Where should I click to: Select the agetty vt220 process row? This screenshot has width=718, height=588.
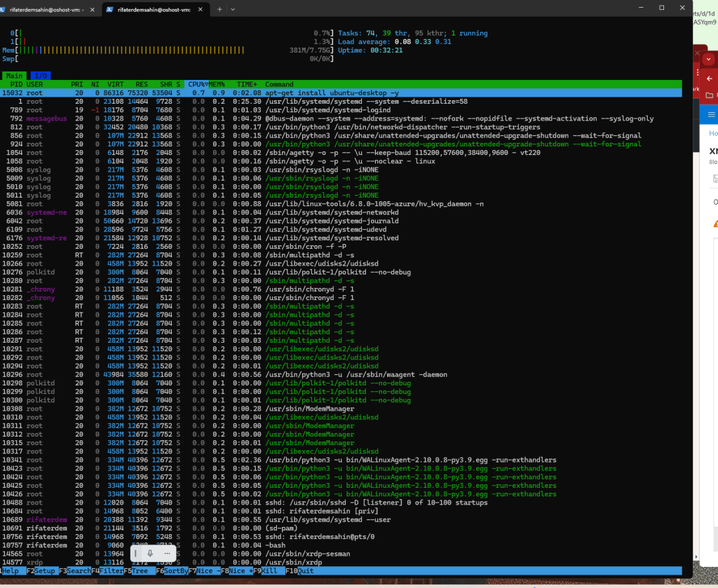(x=341, y=153)
